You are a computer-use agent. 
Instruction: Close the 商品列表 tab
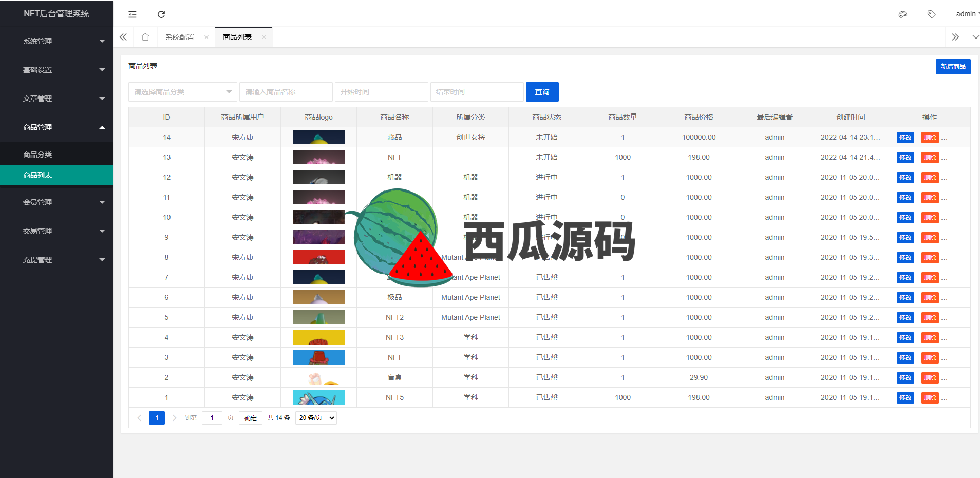pyautogui.click(x=264, y=37)
